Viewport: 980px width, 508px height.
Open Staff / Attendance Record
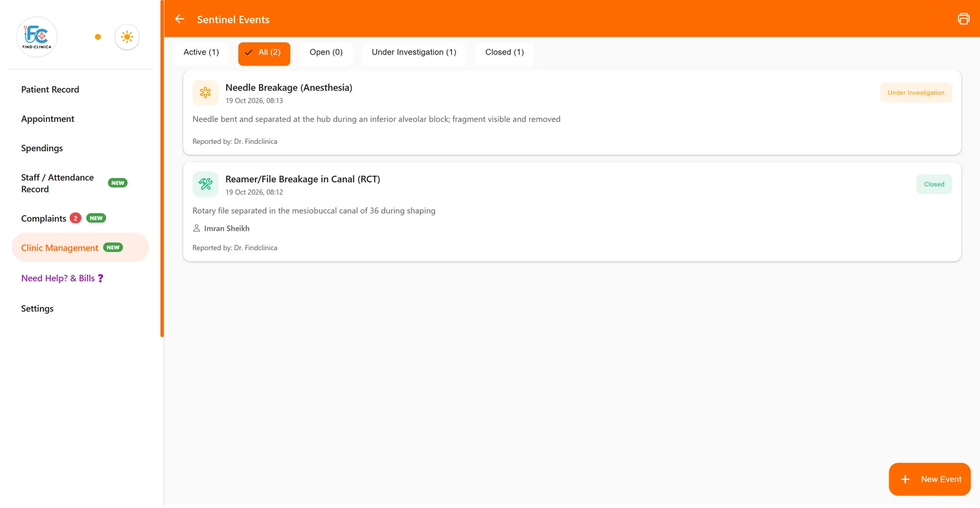pyautogui.click(x=58, y=183)
